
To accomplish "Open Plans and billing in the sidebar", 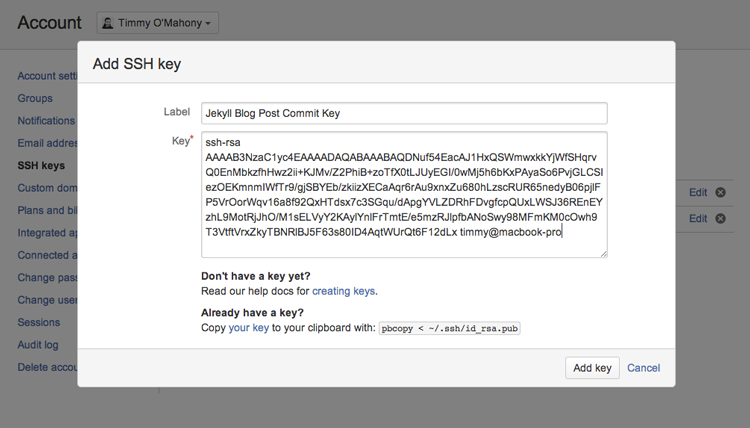I will [x=47, y=210].
